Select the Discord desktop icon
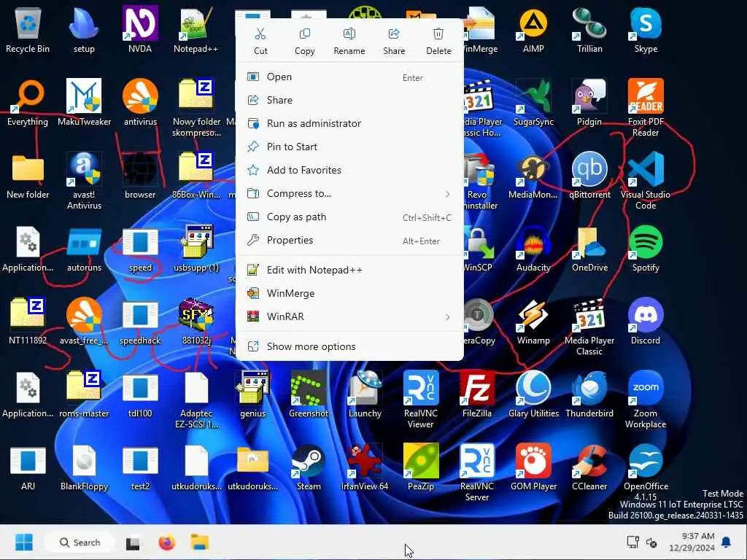The width and height of the screenshot is (747, 560). 646,322
